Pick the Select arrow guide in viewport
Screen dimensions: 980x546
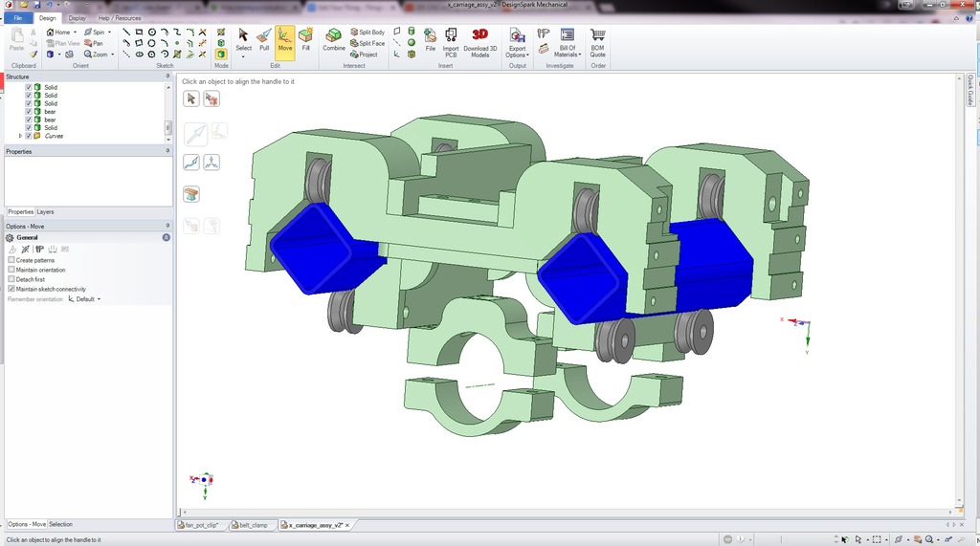(191, 98)
